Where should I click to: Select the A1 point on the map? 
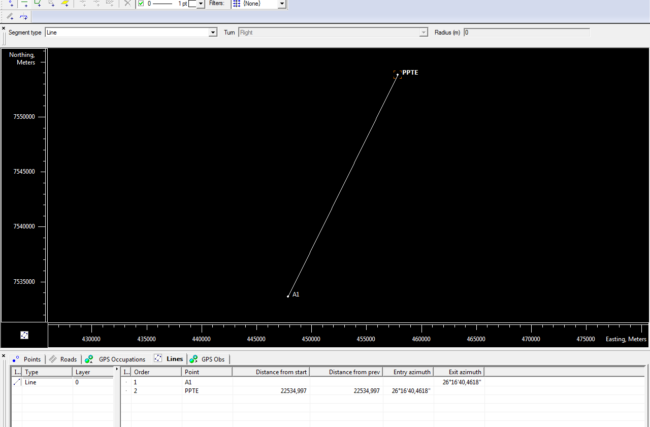coord(288,296)
